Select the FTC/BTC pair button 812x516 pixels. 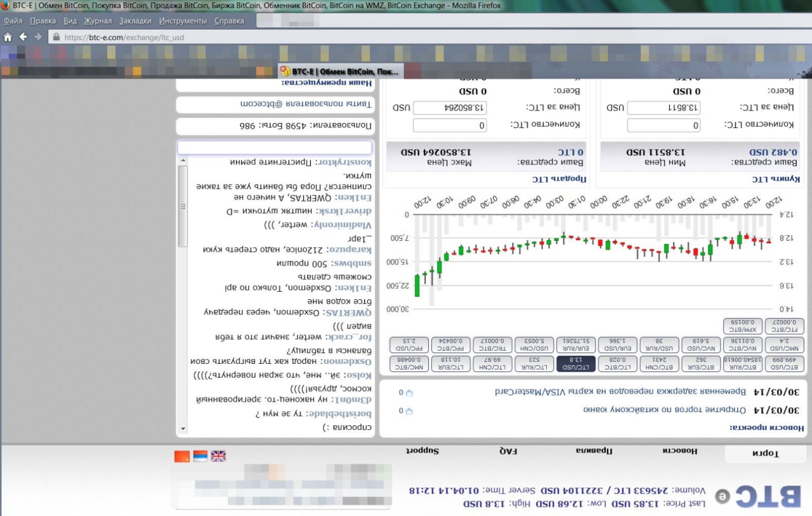785,325
